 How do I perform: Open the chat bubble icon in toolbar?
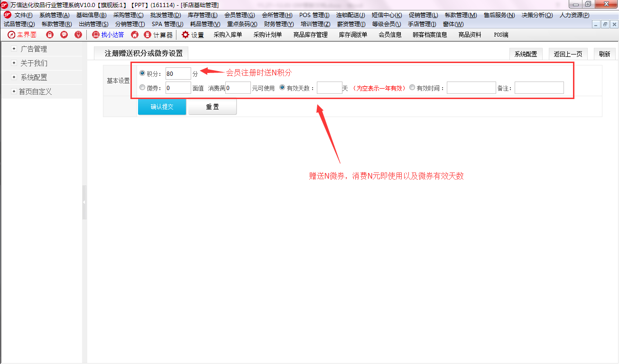pyautogui.click(x=64, y=35)
